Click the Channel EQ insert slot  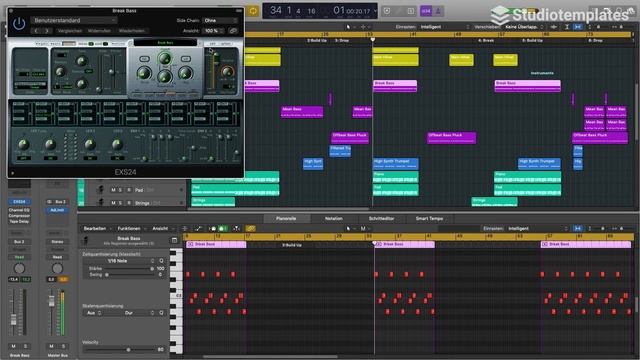[19, 210]
